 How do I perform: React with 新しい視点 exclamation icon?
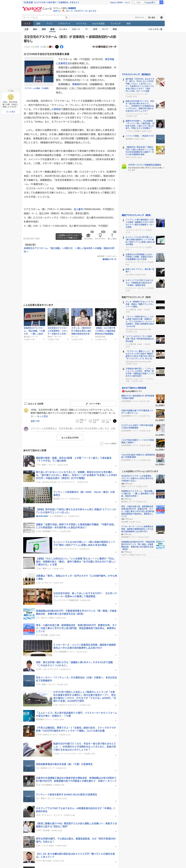pos(112,236)
